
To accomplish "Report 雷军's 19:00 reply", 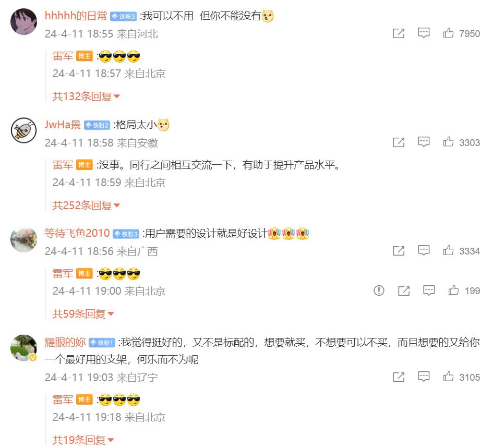I will pyautogui.click(x=379, y=290).
